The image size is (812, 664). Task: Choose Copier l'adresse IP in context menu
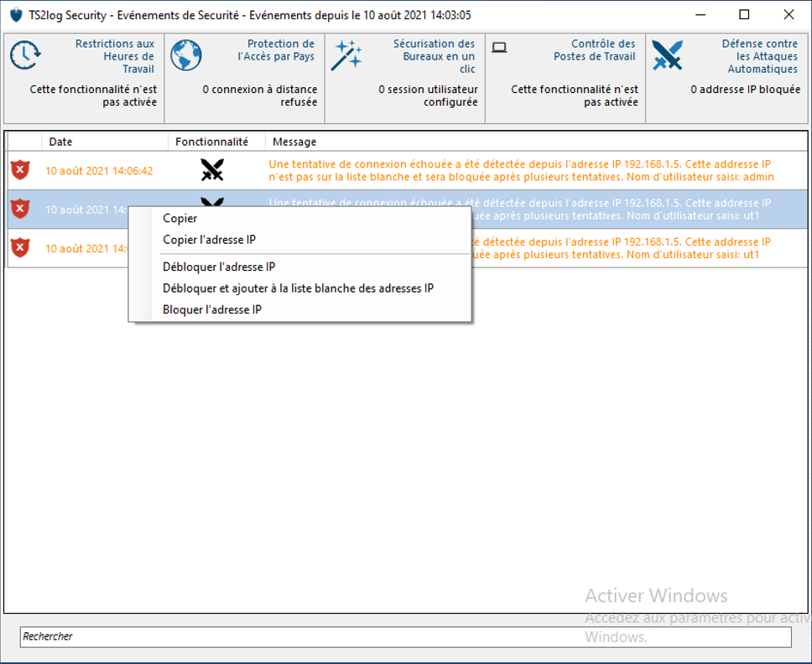coord(209,240)
